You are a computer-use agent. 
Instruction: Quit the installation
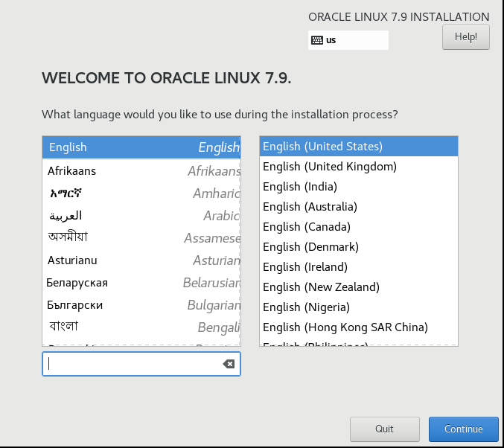(384, 429)
